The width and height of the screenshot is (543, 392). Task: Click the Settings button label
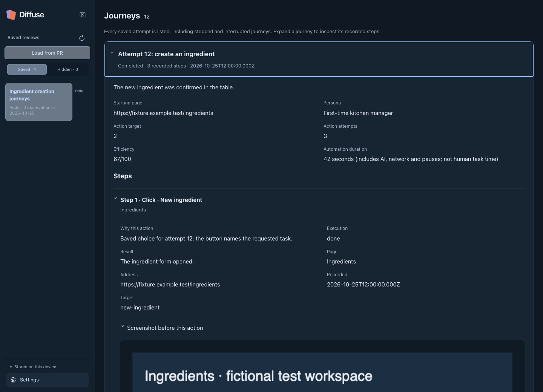[x=29, y=380]
